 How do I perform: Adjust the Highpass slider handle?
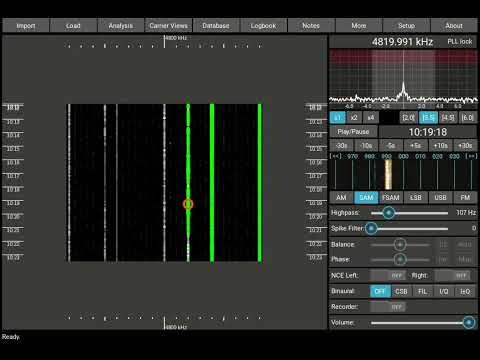(x=388, y=213)
